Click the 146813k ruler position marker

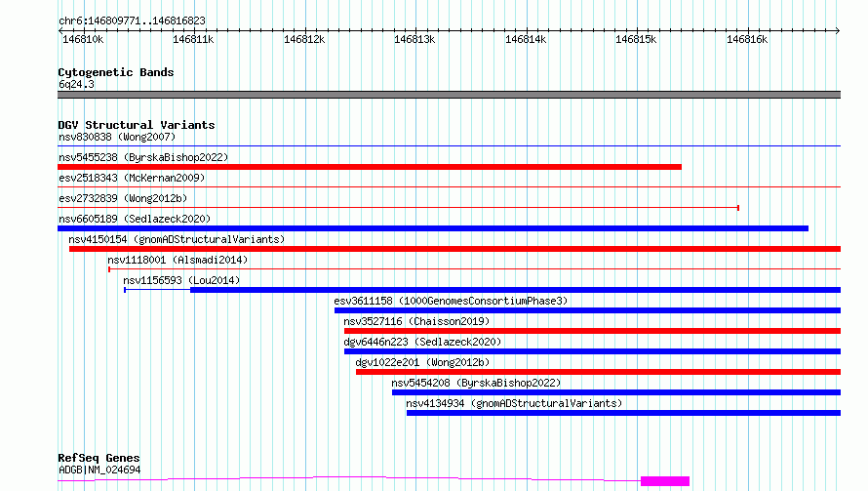tap(414, 39)
